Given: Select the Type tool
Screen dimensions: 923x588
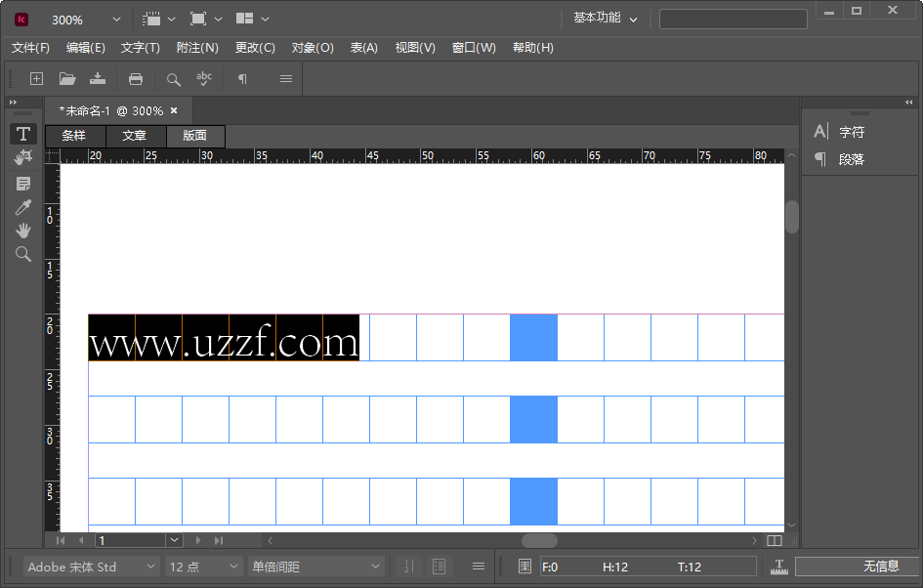Looking at the screenshot, I should click(x=22, y=134).
